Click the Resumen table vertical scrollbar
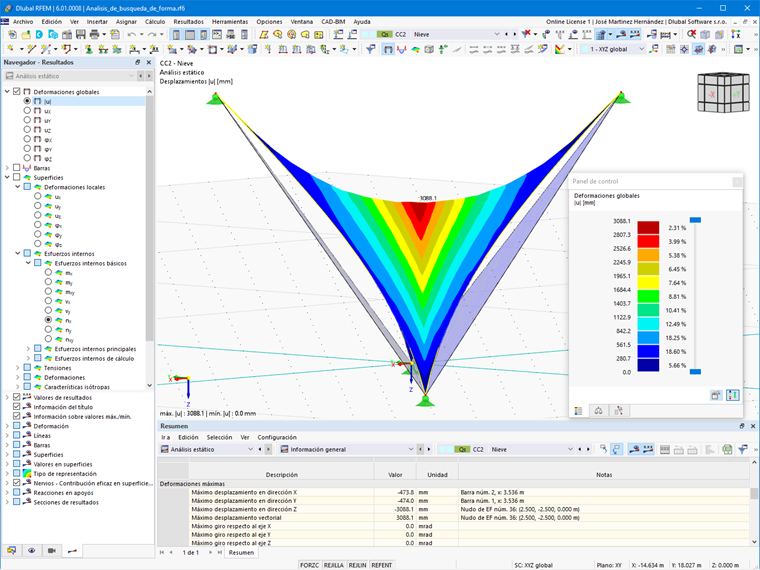This screenshot has height=570, width=760. (754, 503)
